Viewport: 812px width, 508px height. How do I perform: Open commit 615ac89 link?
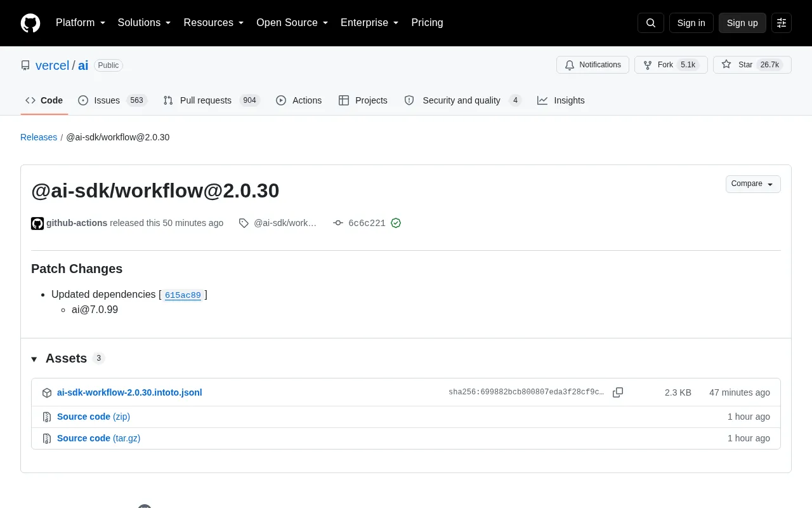coord(183,295)
